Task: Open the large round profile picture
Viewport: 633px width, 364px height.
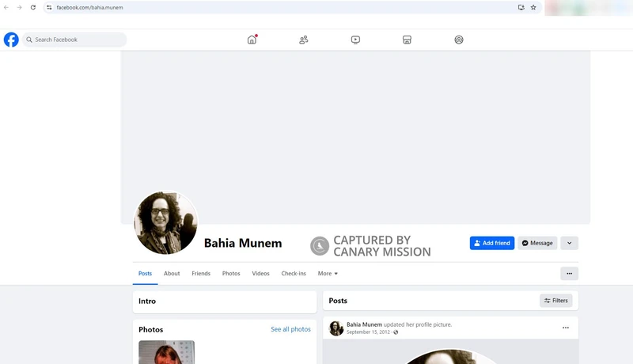Action: coord(165,223)
